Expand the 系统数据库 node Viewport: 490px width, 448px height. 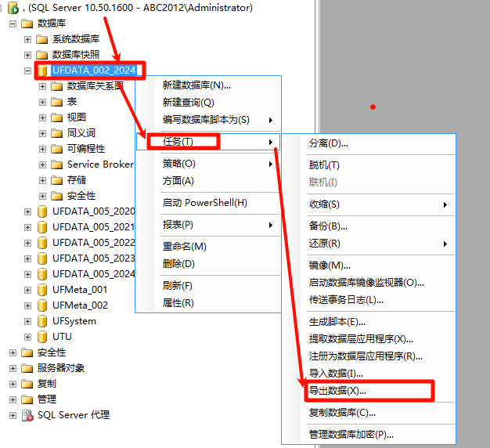[x=28, y=39]
